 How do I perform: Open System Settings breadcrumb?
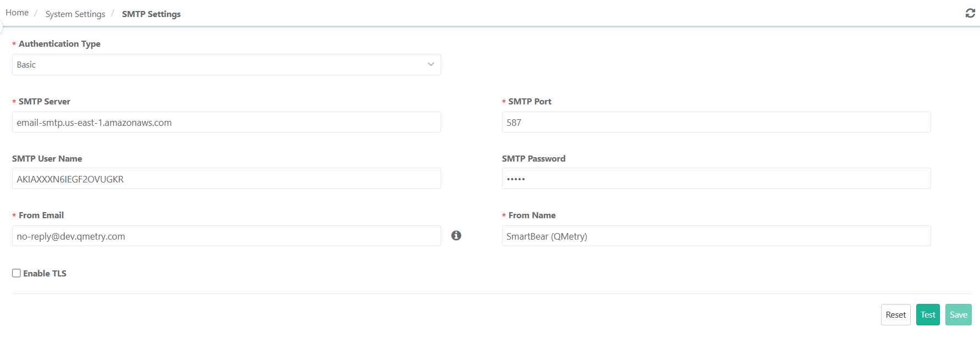(75, 14)
